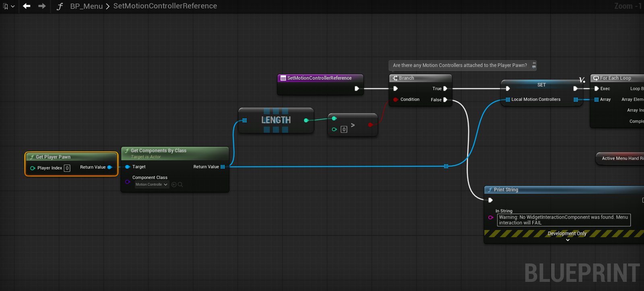Image resolution: width=644 pixels, height=291 pixels.
Task: Click the Local Motion Controllers input pin
Action: click(508, 99)
